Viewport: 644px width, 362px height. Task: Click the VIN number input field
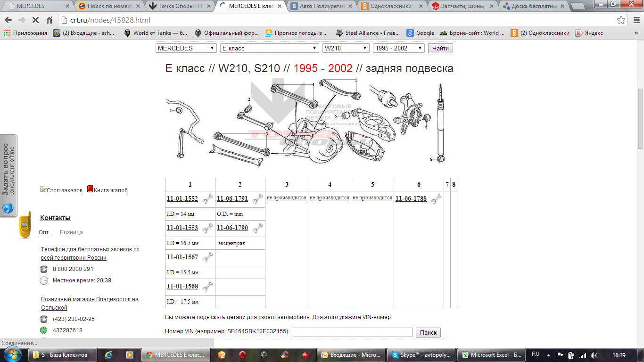(x=353, y=332)
